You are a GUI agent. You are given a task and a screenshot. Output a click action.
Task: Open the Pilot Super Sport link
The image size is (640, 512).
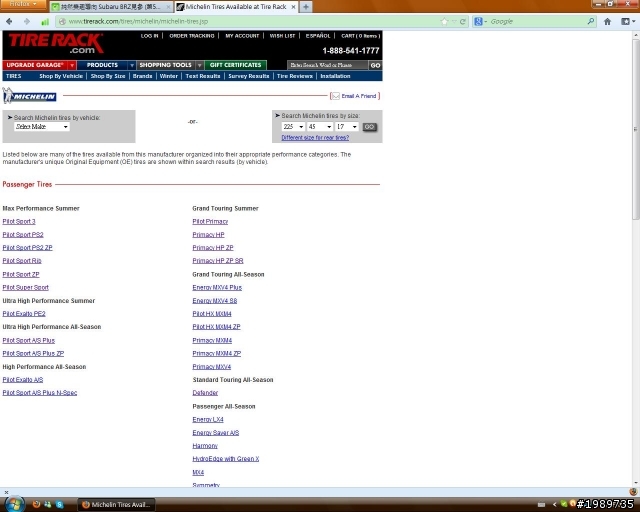[25, 287]
